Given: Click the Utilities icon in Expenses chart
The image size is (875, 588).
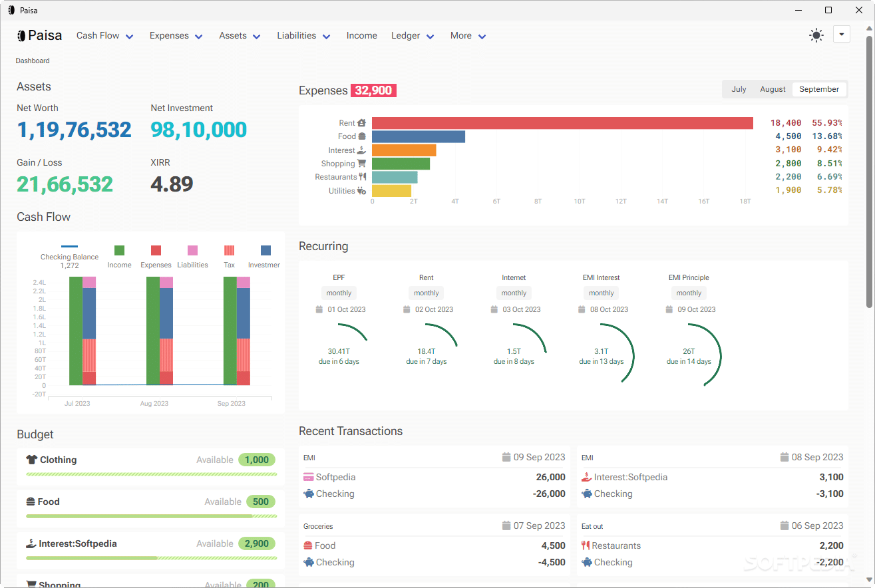Looking at the screenshot, I should [362, 191].
